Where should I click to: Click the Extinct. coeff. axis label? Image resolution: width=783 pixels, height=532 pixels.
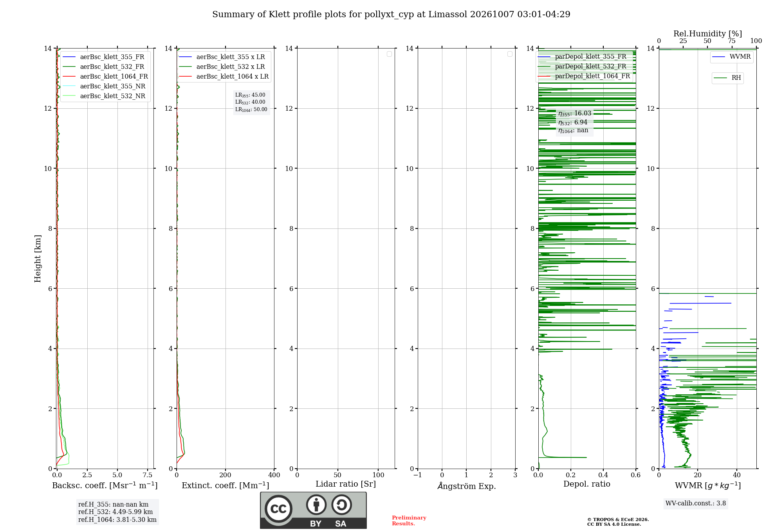tap(226, 485)
